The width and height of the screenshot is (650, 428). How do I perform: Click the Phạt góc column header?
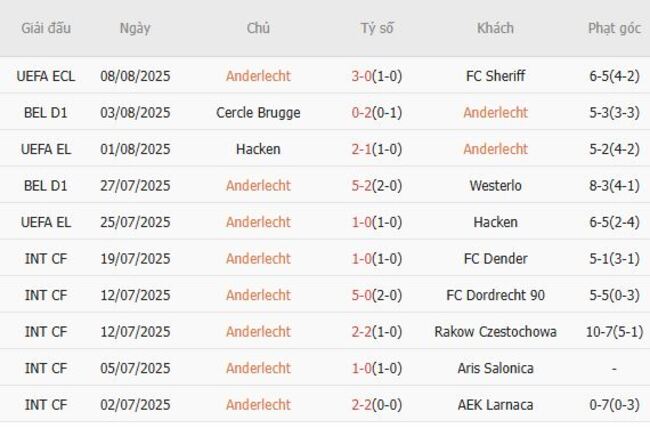pos(614,28)
